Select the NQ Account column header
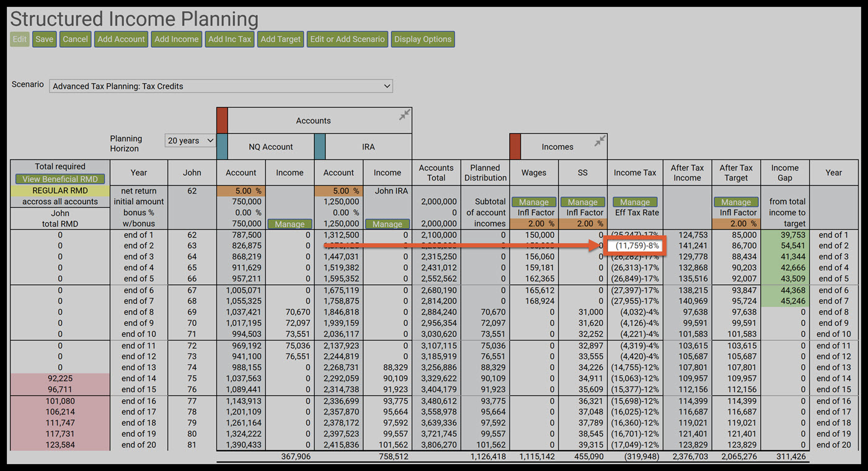The height and width of the screenshot is (471, 868). tap(271, 146)
